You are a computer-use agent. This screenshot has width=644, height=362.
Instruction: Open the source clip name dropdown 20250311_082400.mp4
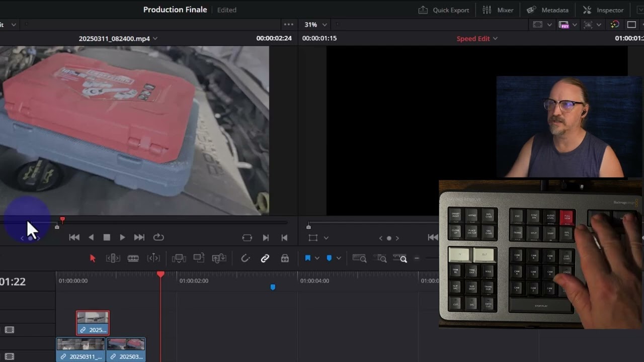(118, 38)
